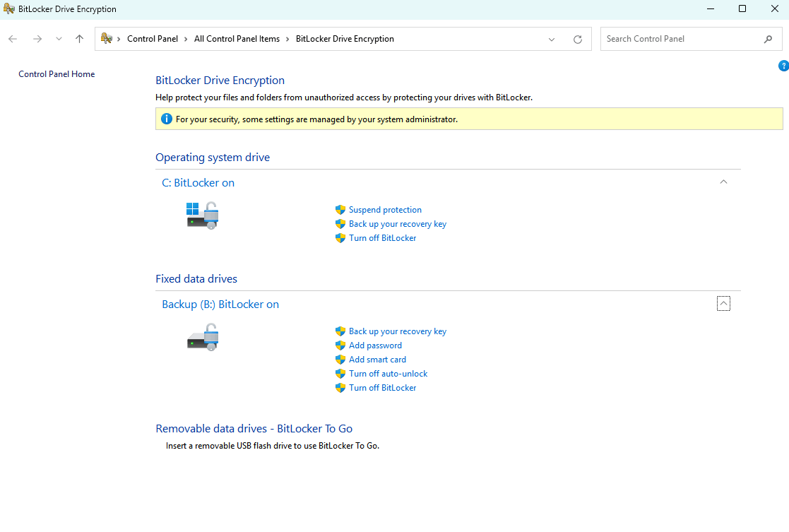Screen dimensions: 789x532
Task: Select Control Panel breadcrumb
Action: click(x=153, y=39)
